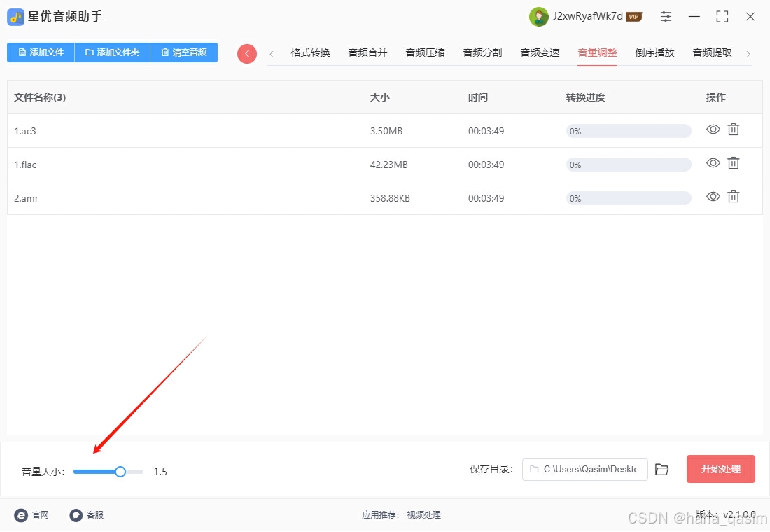Open the 客服 customer service link
The width and height of the screenshot is (770, 532).
pos(86,514)
